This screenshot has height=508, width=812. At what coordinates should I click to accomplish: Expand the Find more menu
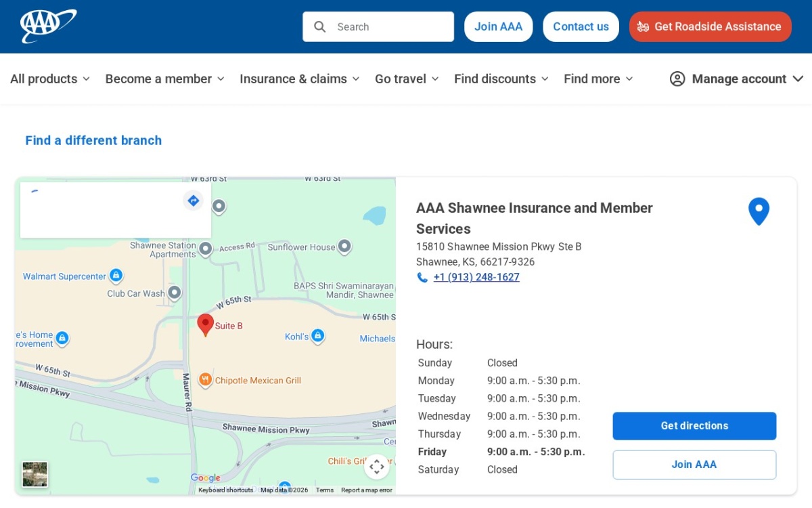coord(599,79)
